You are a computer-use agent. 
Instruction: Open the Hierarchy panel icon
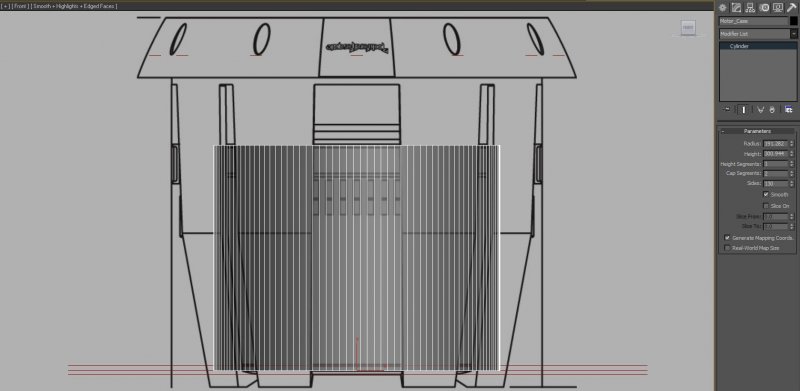(x=750, y=7)
